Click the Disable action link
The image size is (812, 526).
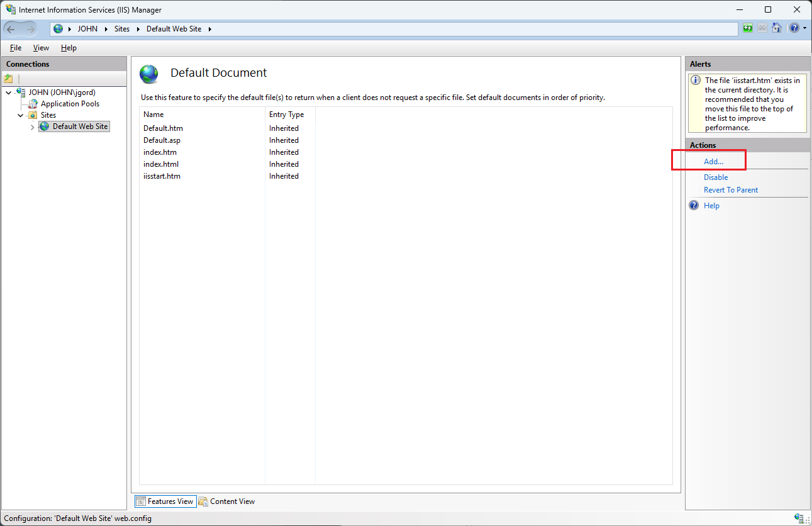click(x=716, y=177)
